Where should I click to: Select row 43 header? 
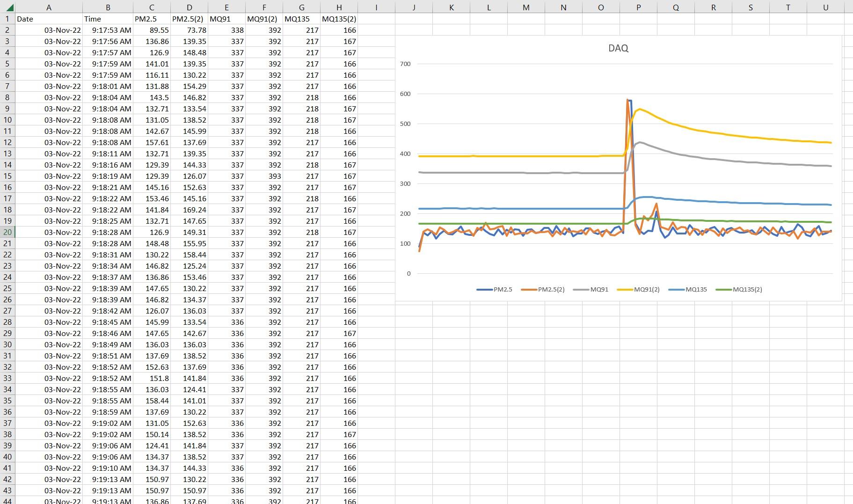[7, 490]
